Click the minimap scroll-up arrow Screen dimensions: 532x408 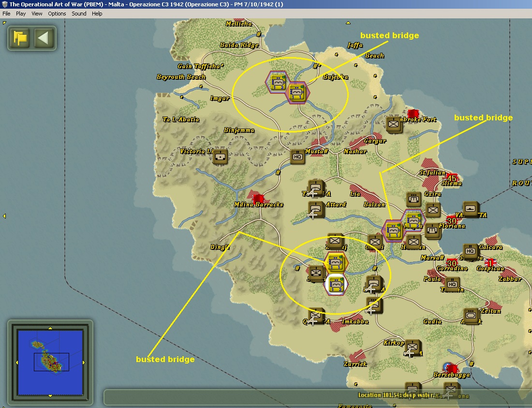point(50,328)
